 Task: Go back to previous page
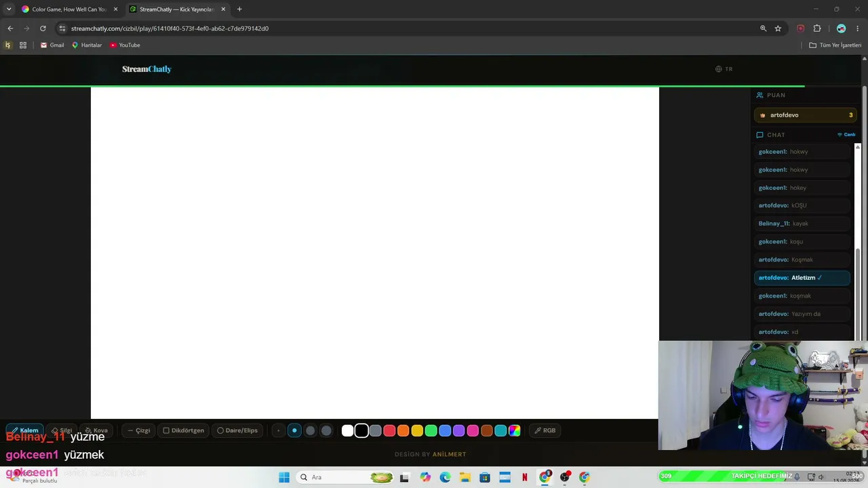(10, 28)
